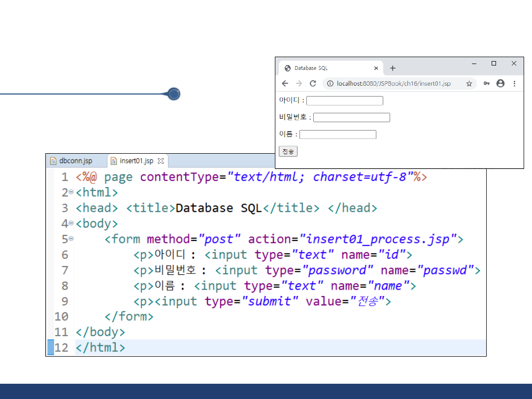Click the browser forward arrow
The image size is (532, 399).
click(299, 84)
